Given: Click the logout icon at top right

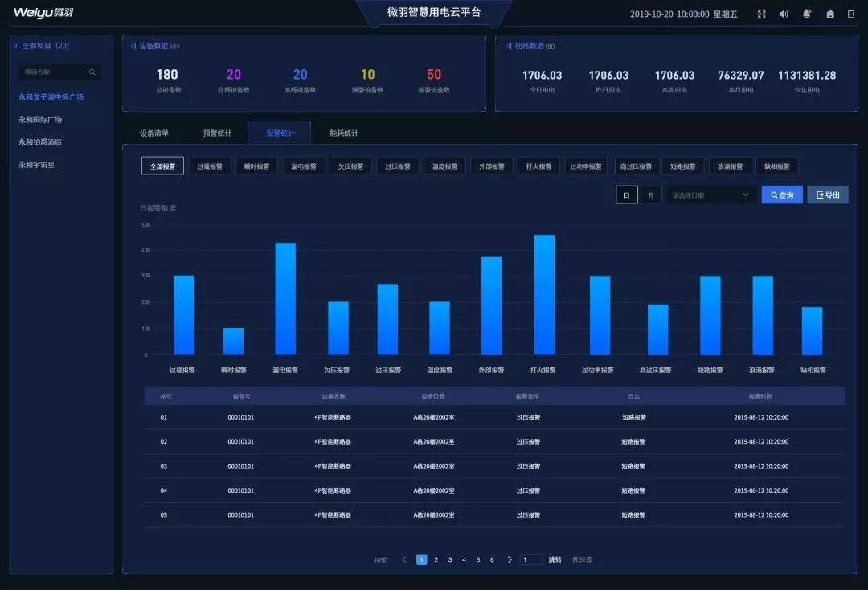Looking at the screenshot, I should tap(851, 14).
